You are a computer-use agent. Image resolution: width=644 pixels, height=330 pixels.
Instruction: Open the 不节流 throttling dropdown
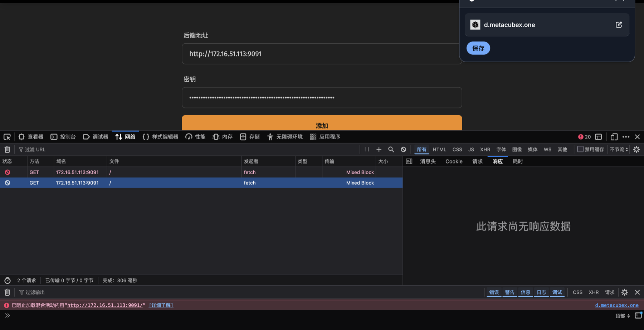pos(619,149)
